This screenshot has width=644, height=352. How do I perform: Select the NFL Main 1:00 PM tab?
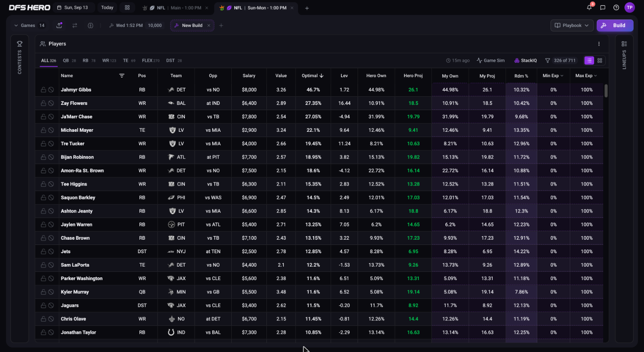click(176, 8)
